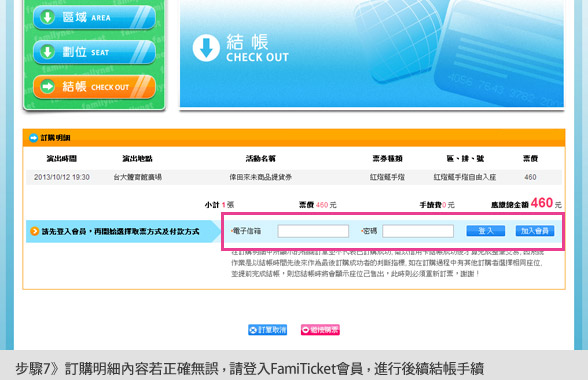
Task: Click the blue 登入 login button
Action: [486, 231]
